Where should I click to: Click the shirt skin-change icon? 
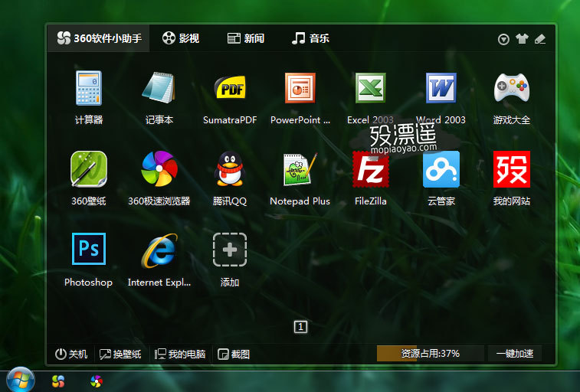[522, 38]
